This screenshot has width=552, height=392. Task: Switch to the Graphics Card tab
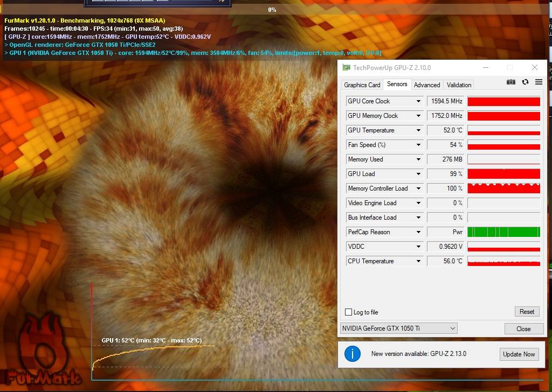point(362,85)
